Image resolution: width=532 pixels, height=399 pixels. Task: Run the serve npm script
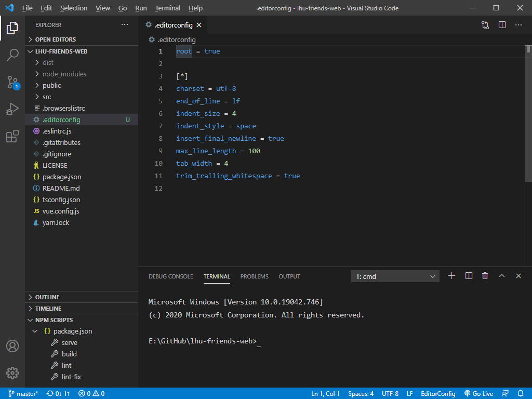[x=69, y=342]
